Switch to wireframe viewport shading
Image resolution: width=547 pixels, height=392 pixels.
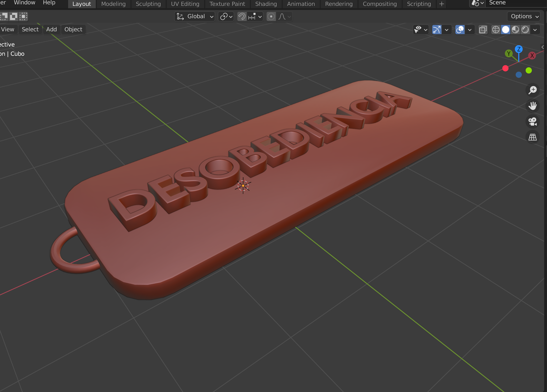[x=496, y=30]
